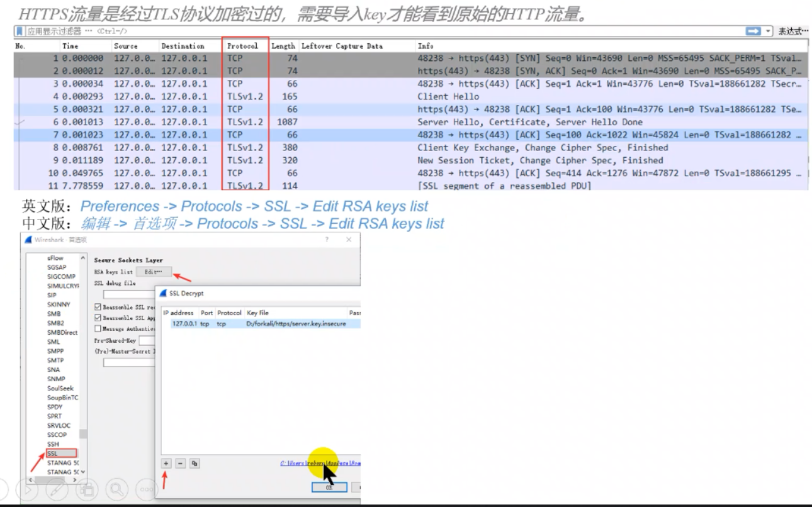Click the pen annotation player icon

tap(57, 489)
